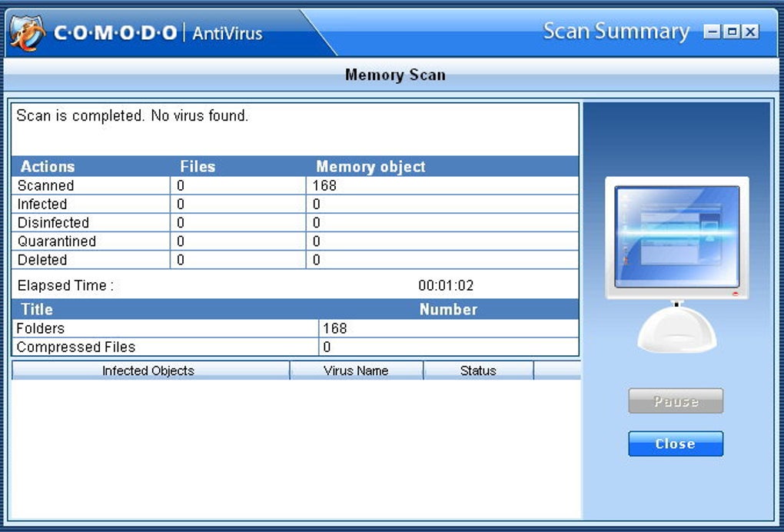Select the Infected row label
The image size is (784, 532).
42,204
